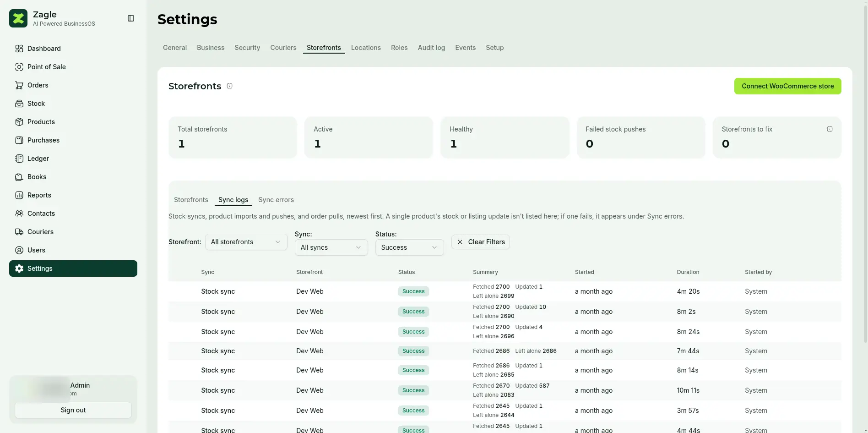Click Success badge on 4m 20s row

(413, 291)
